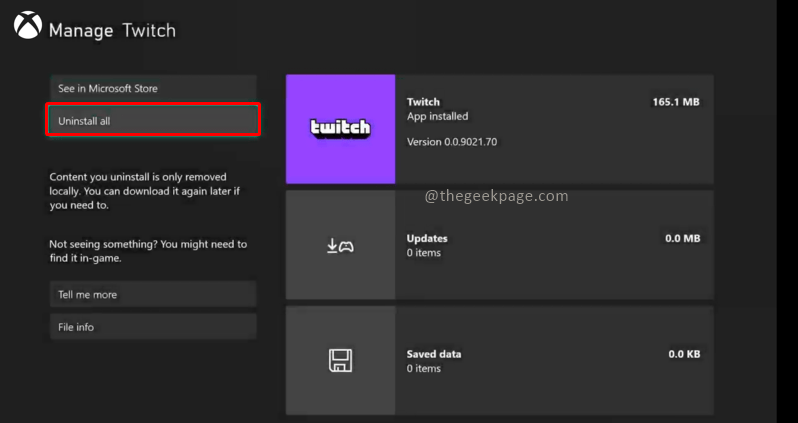Click the 'Not seeing something?' hint text
This screenshot has width=798, height=423.
148,251
